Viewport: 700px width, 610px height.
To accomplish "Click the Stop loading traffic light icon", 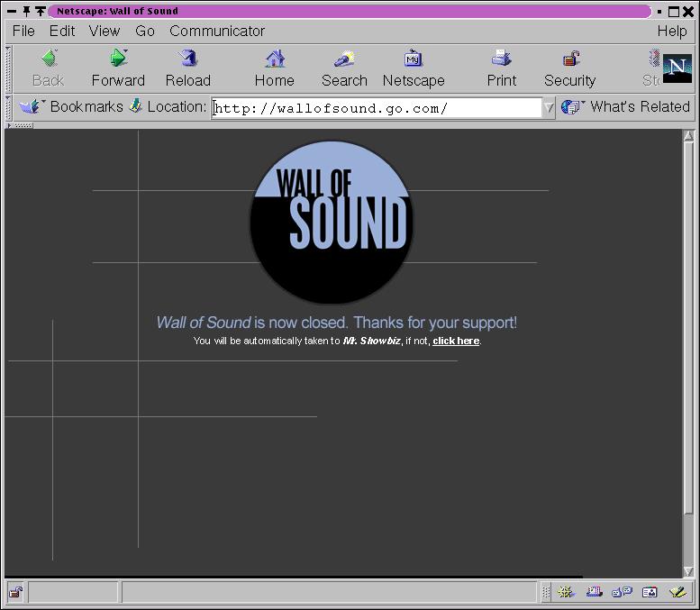I will pyautogui.click(x=653, y=58).
